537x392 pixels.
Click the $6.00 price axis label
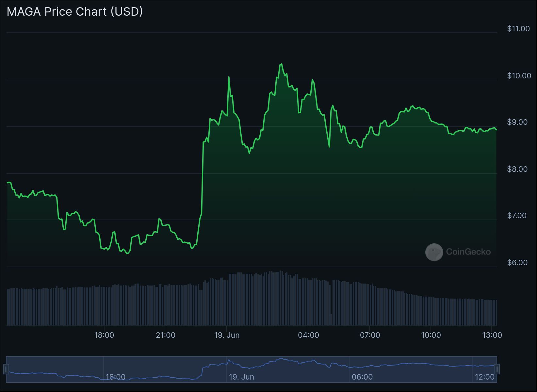pos(517,263)
